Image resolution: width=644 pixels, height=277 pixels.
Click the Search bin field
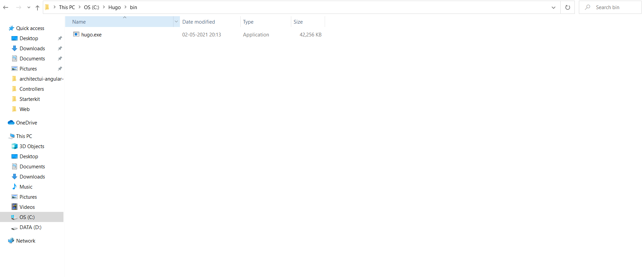[610, 7]
